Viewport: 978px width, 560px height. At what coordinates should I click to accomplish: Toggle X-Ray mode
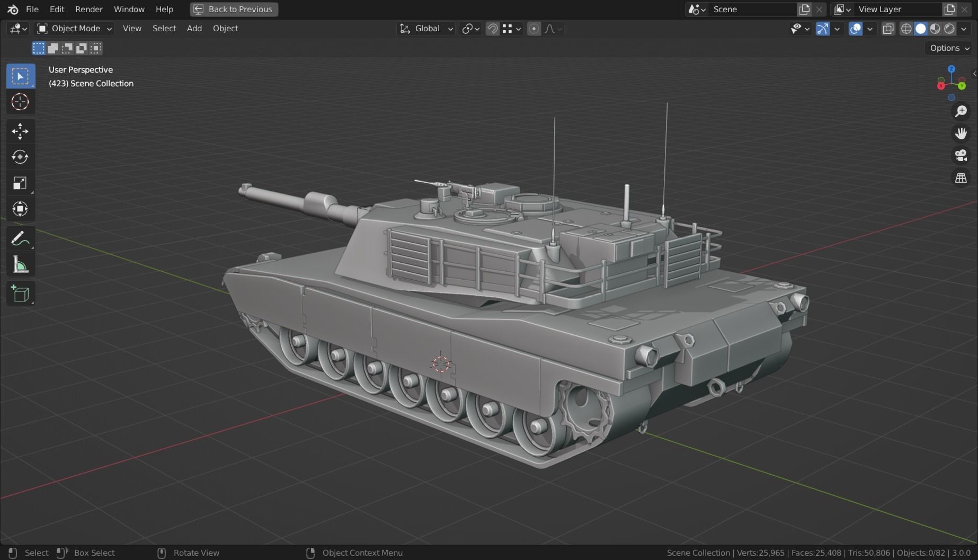(x=888, y=29)
